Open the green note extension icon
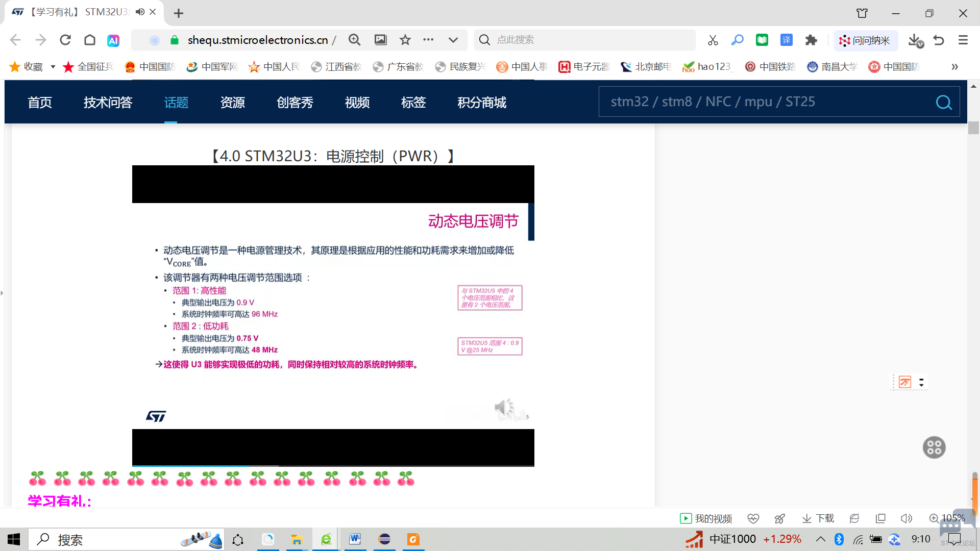Viewport: 980px width, 551px height. point(762,40)
